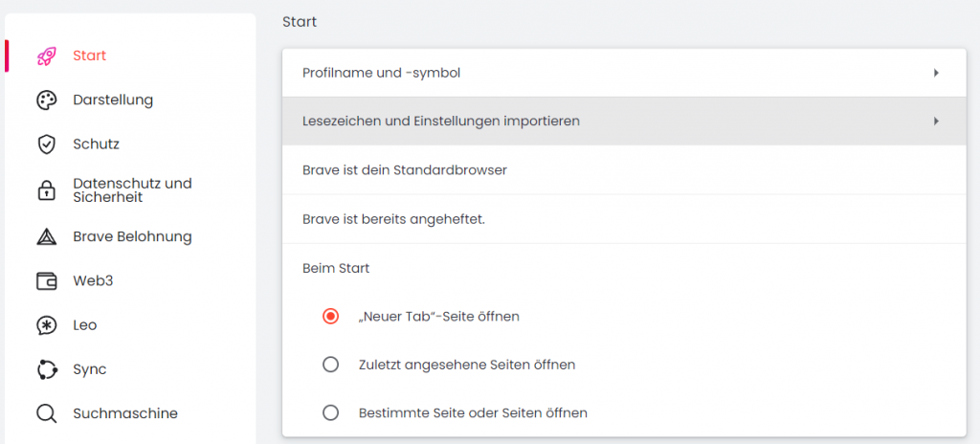Viewport: 980px width, 444px height.
Task: Open the Darstellung settings section
Action: point(113,100)
